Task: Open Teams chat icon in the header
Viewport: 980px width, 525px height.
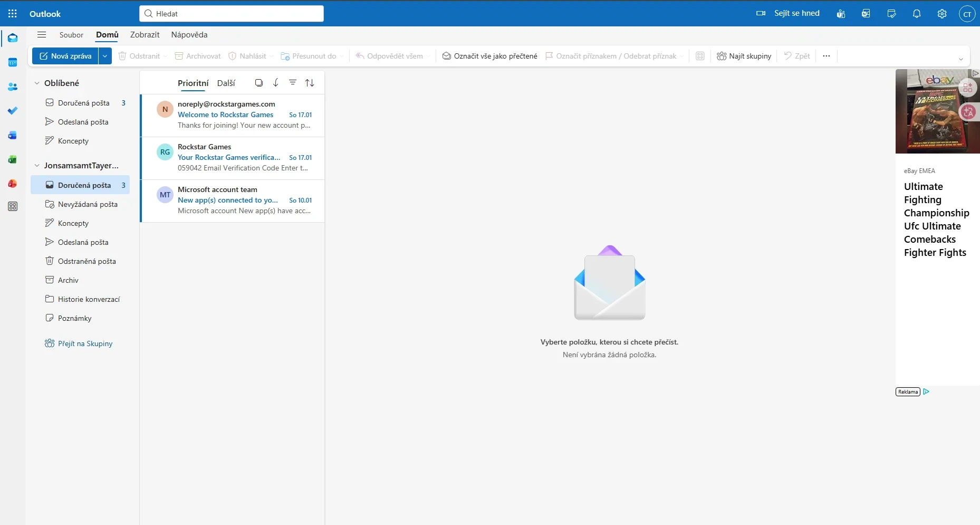Action: (841, 14)
